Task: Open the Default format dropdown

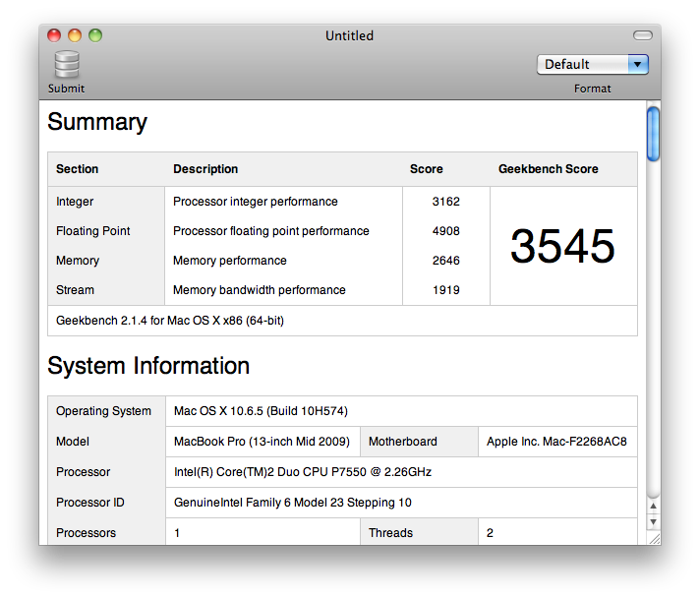Action: (592, 64)
